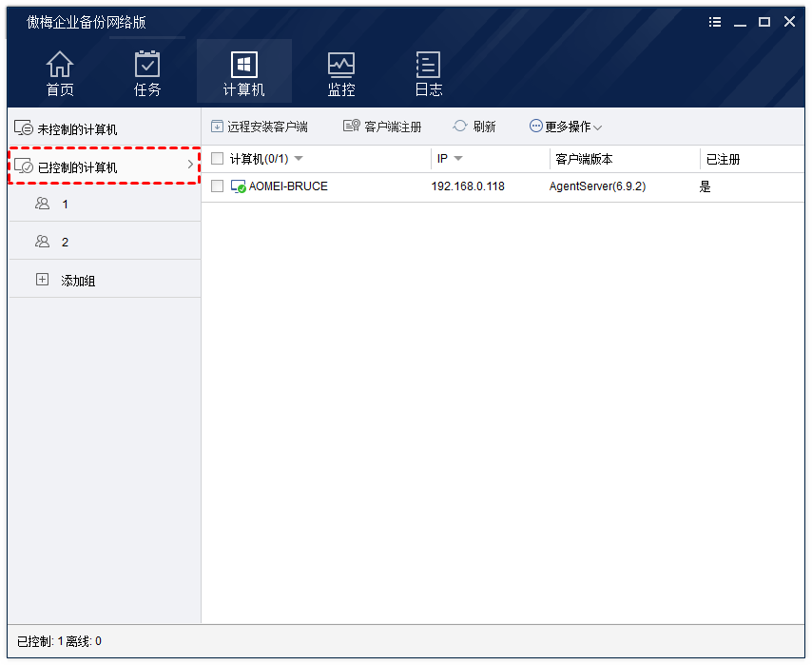Viewport: 812px width, 665px height.
Task: Click the IP address 192.168.0.118
Action: pos(468,186)
